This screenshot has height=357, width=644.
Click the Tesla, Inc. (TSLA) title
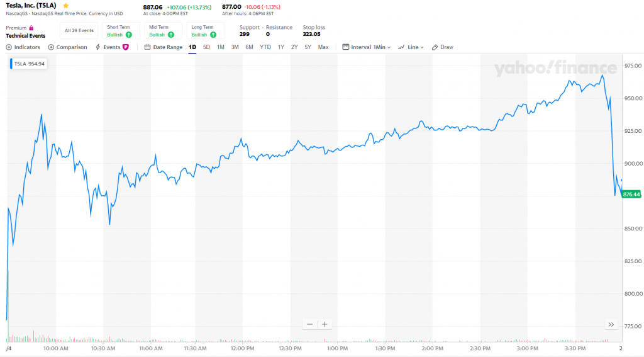pyautogui.click(x=31, y=6)
